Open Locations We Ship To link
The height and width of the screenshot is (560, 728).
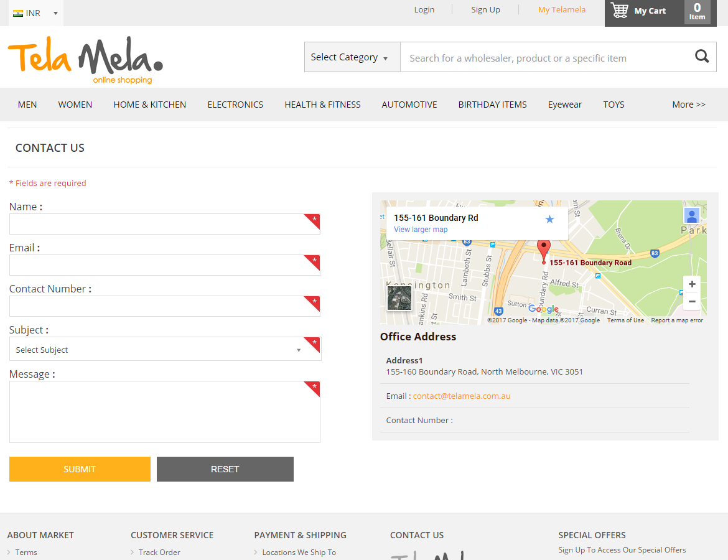(299, 552)
